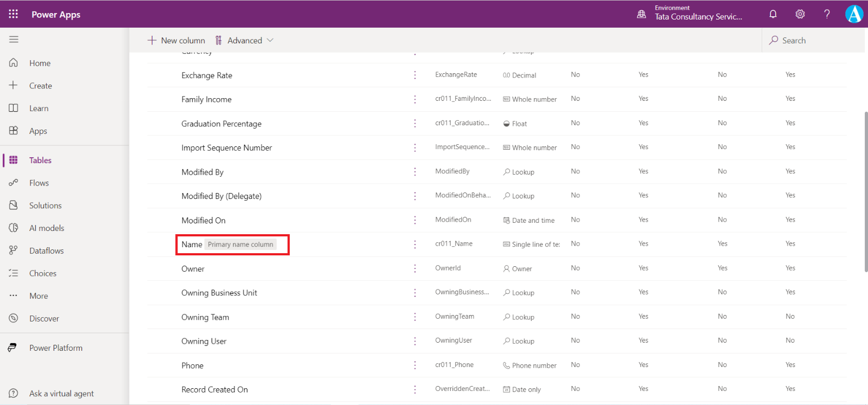Collapse the left navigation hamburger menu
Image resolution: width=868 pixels, height=405 pixels.
pyautogui.click(x=14, y=40)
